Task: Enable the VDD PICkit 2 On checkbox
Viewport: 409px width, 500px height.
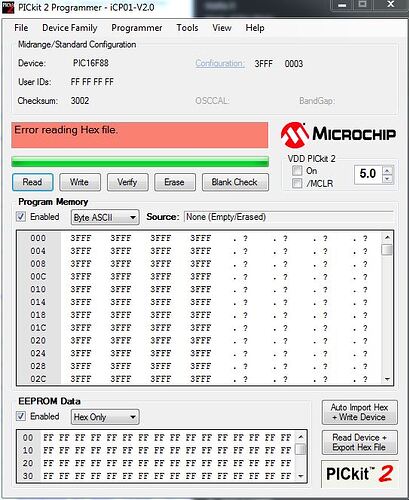Action: tap(297, 171)
